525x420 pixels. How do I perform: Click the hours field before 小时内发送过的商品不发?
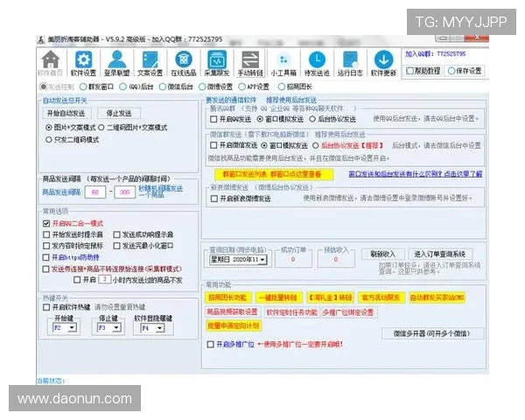105,279
